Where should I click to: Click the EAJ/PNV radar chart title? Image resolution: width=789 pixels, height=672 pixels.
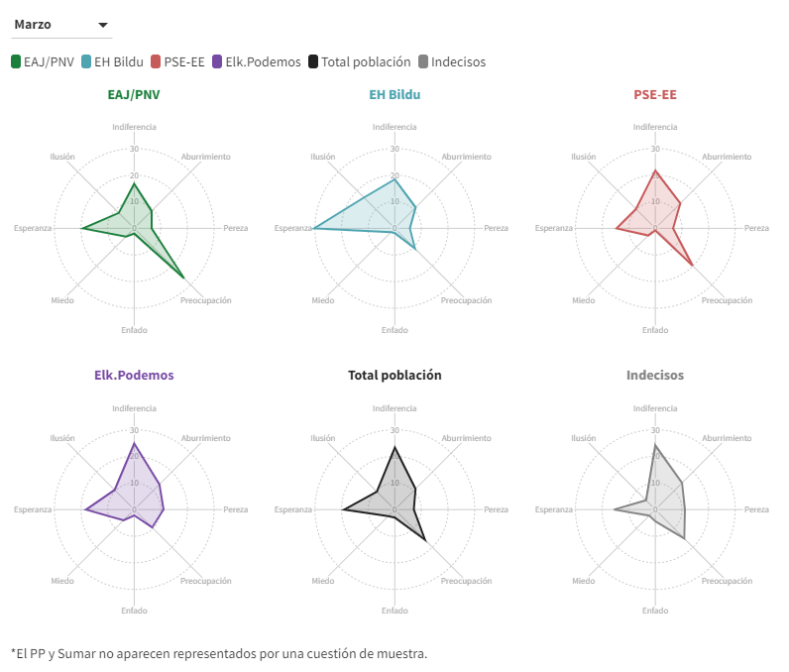point(134,95)
